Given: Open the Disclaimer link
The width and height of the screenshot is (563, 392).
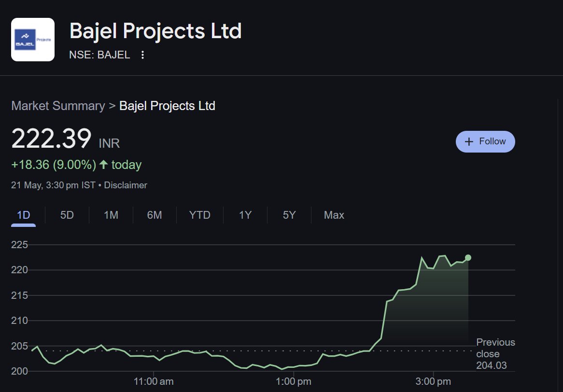Looking at the screenshot, I should 126,185.
